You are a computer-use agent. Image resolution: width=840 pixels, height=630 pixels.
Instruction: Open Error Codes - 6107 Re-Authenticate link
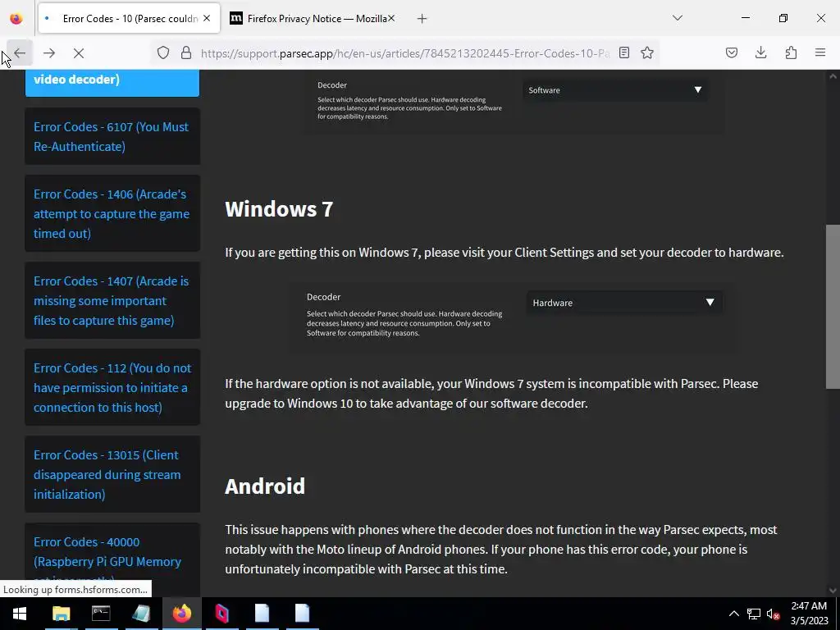coord(111,137)
